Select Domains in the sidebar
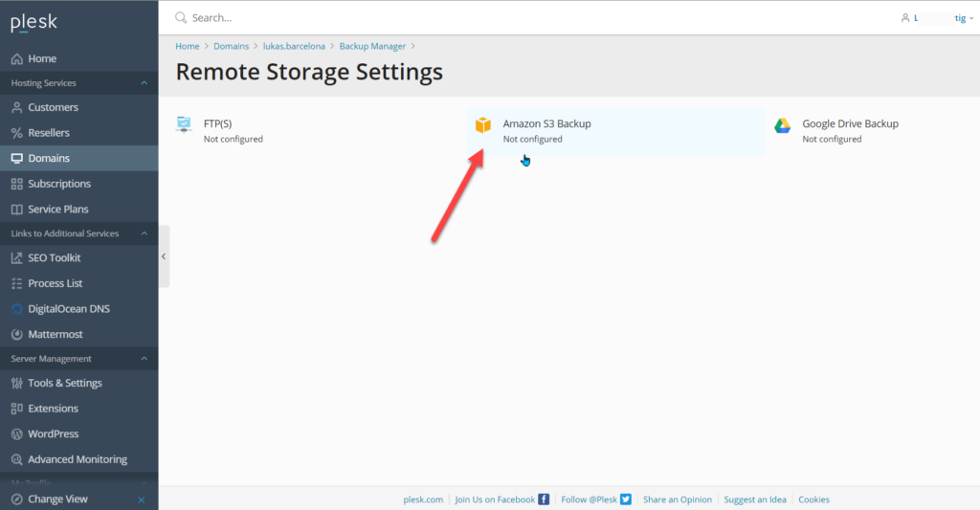 78,158
